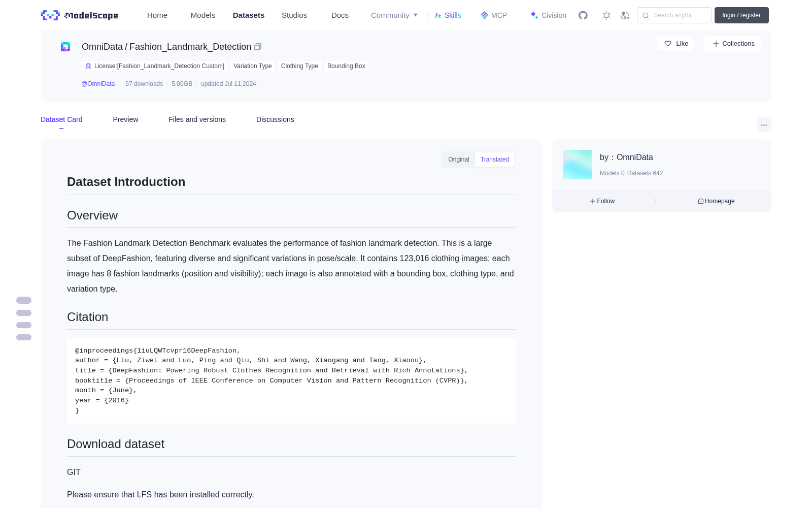Screen dimensions: 812x508
Task: Open the Civision page
Action: [x=548, y=15]
